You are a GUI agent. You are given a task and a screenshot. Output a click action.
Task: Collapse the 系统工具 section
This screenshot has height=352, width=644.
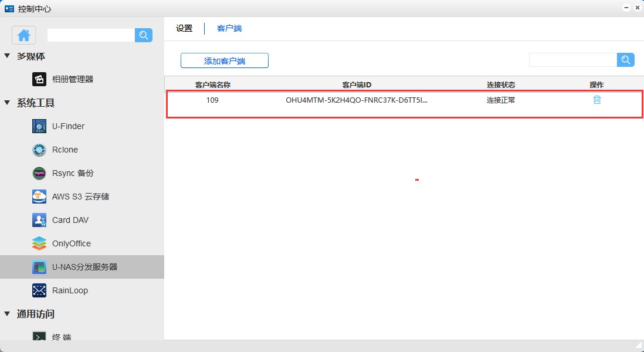pyautogui.click(x=8, y=103)
